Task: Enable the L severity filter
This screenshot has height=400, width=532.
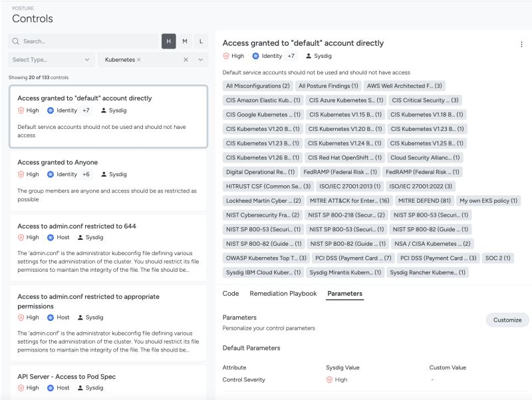Action: 199,41
